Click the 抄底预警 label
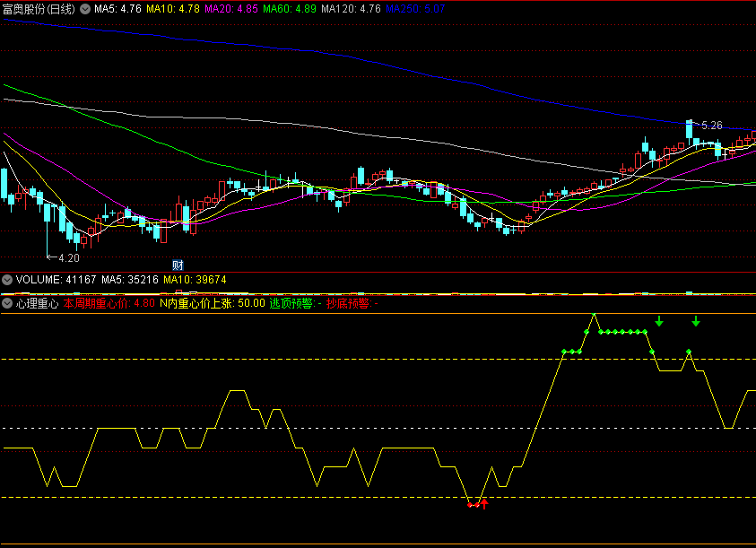Image resolution: width=756 pixels, height=548 pixels. [352, 303]
